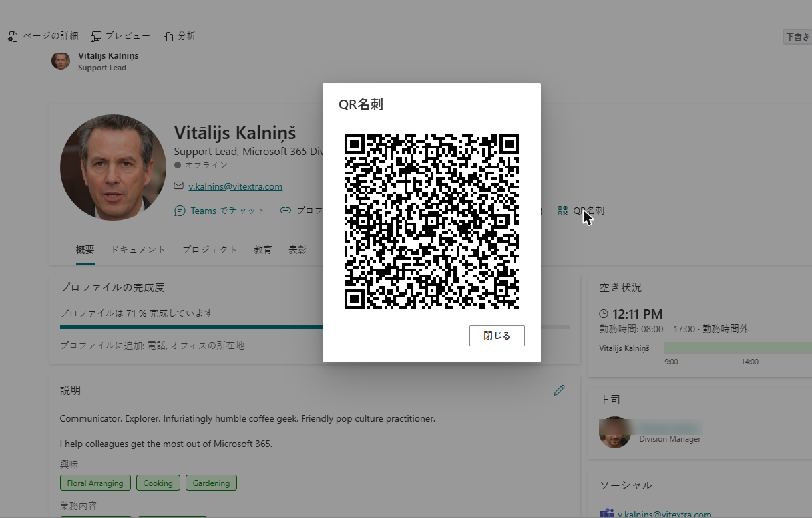Click the 'Communicator. Explorer.' description line
Viewport: 812px width, 518px height.
click(x=247, y=419)
